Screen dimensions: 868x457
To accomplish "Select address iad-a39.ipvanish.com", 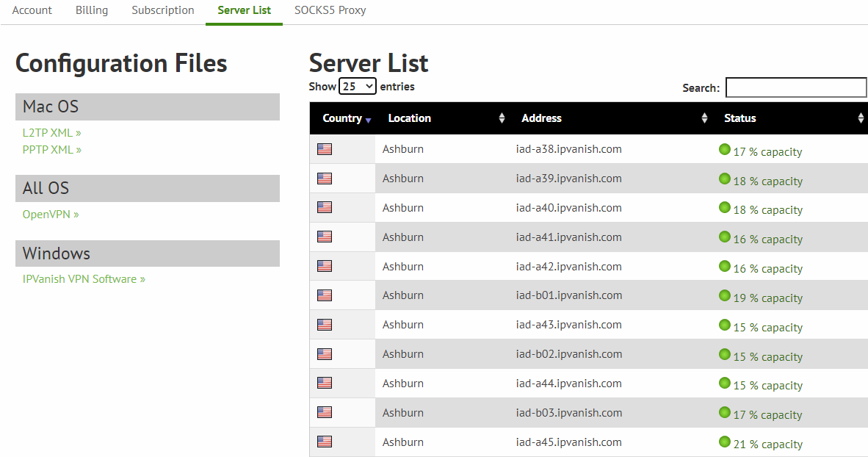I will (568, 179).
